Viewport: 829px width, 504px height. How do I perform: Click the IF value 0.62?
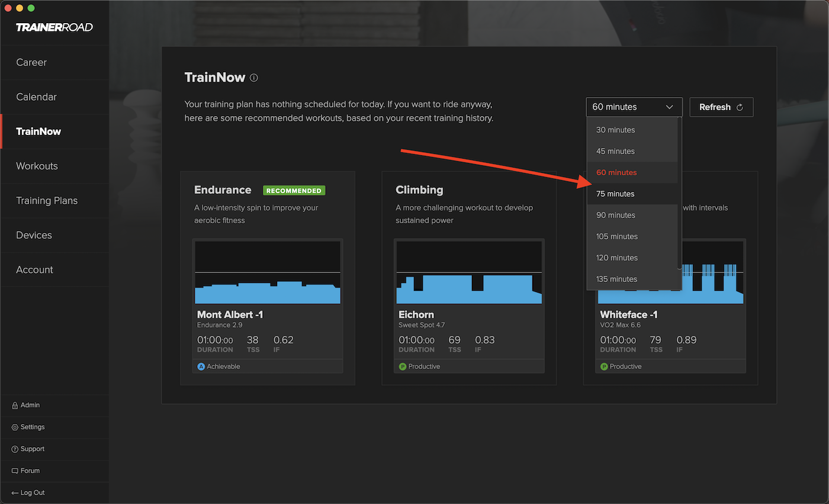click(x=283, y=340)
